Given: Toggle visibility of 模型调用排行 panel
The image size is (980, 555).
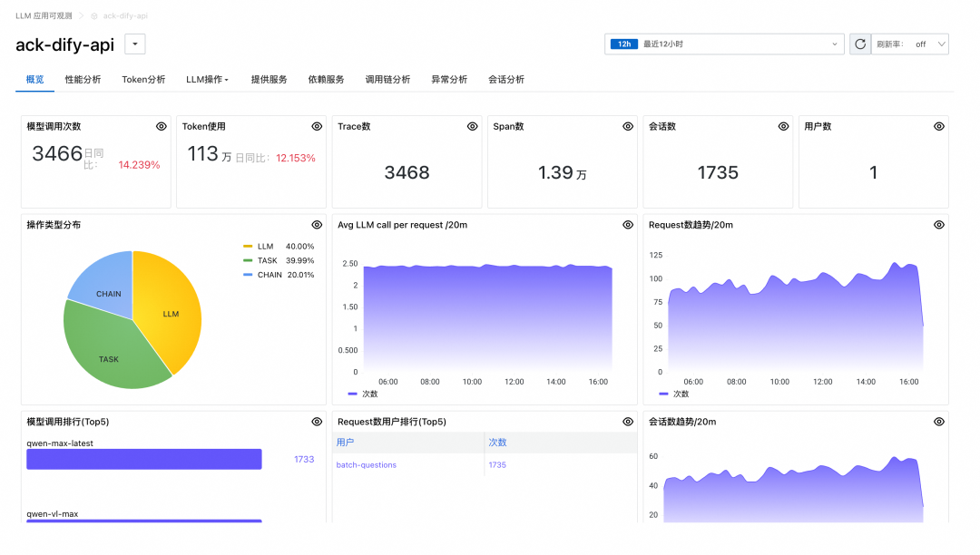Looking at the screenshot, I should tap(317, 422).
